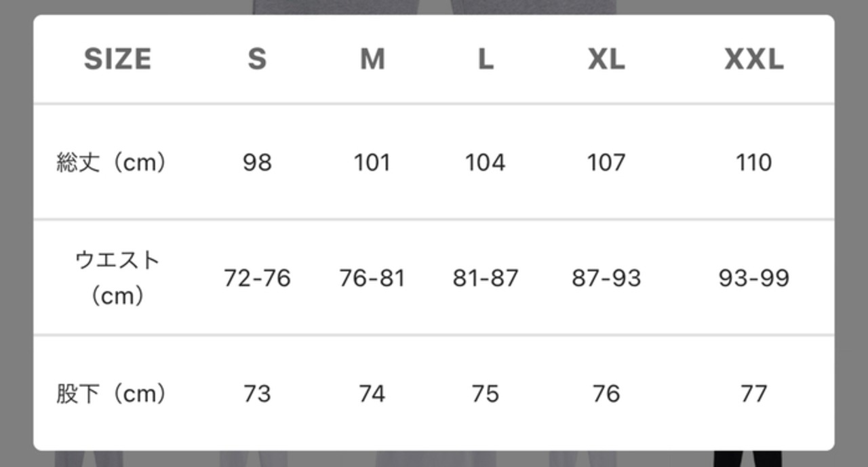
Task: Click the M size column header
Action: [x=372, y=60]
